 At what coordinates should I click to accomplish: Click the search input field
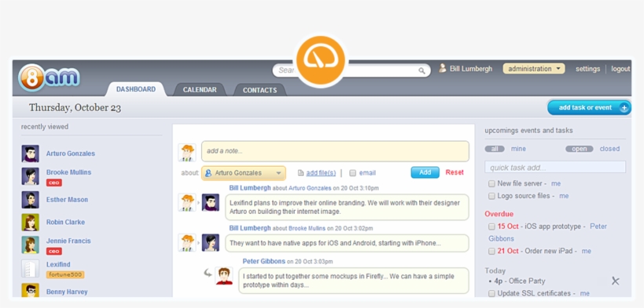click(351, 70)
